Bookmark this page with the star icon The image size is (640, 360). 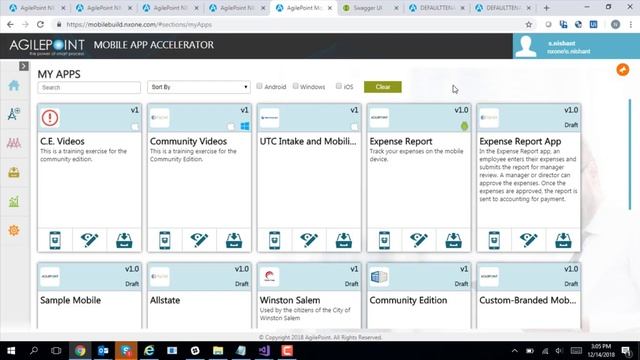click(529, 24)
